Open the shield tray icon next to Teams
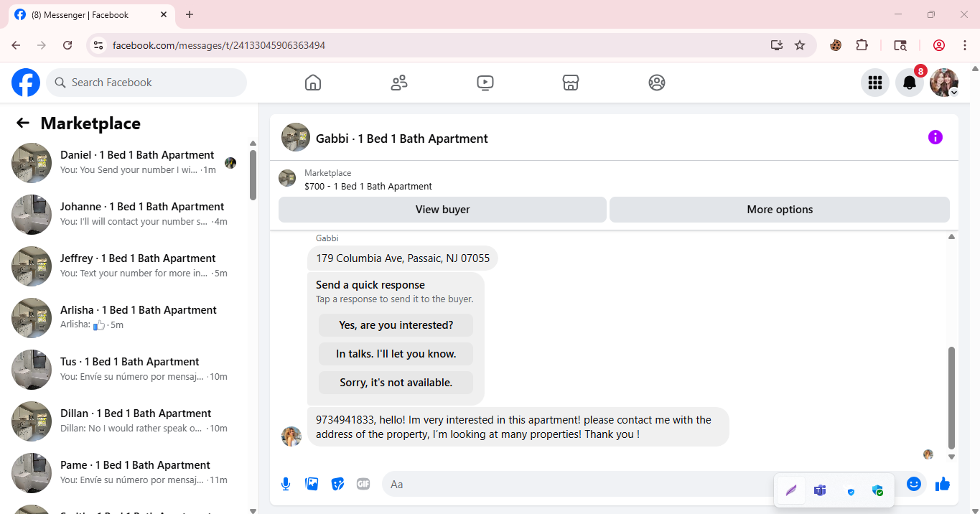This screenshot has height=514, width=980. [x=851, y=492]
